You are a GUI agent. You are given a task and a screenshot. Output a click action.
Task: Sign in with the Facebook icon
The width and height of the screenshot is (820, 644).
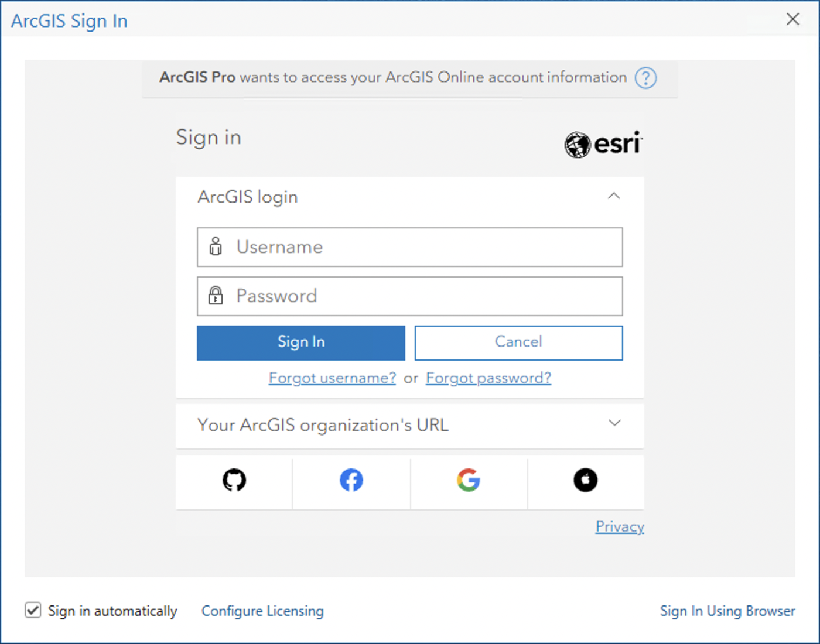(x=351, y=481)
